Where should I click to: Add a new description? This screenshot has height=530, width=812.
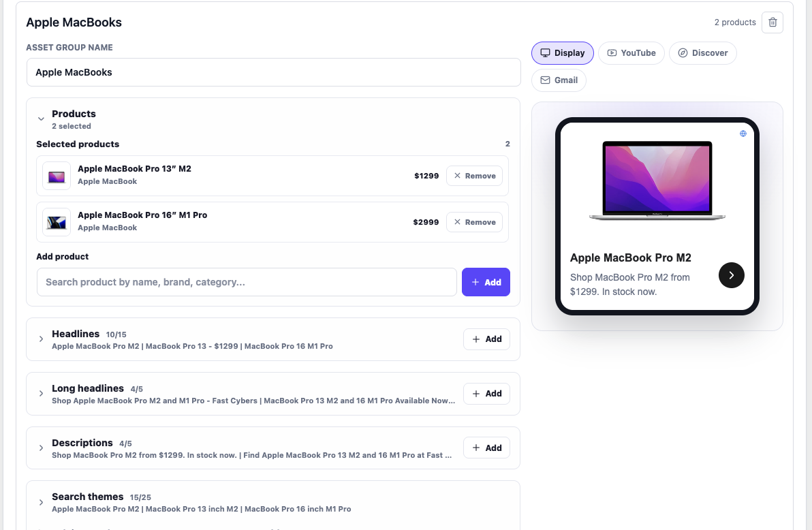click(487, 448)
